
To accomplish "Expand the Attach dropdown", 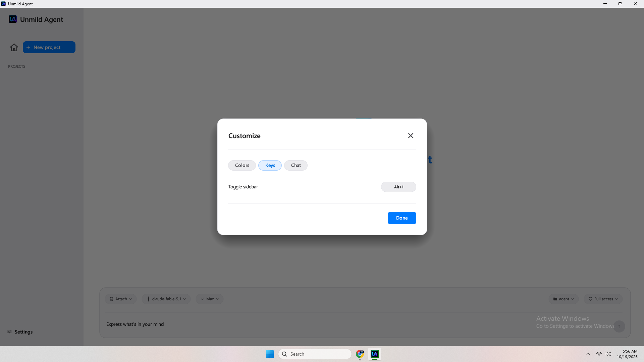I will tap(121, 299).
